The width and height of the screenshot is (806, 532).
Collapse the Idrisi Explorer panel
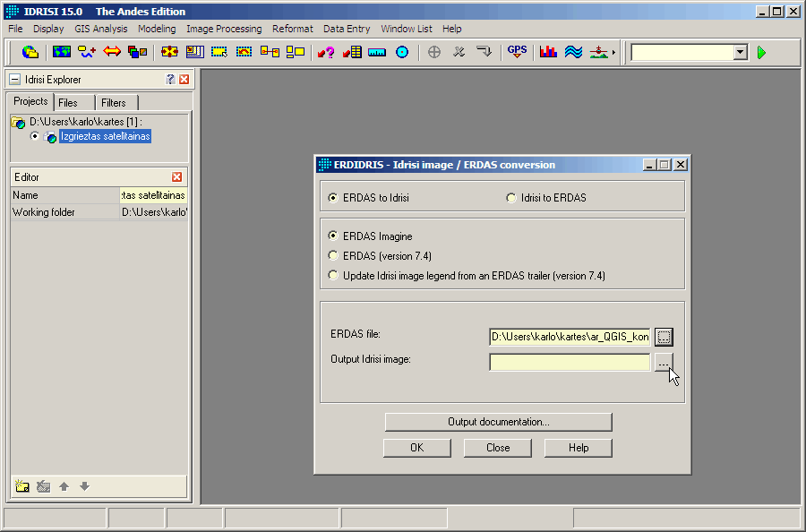click(x=15, y=79)
